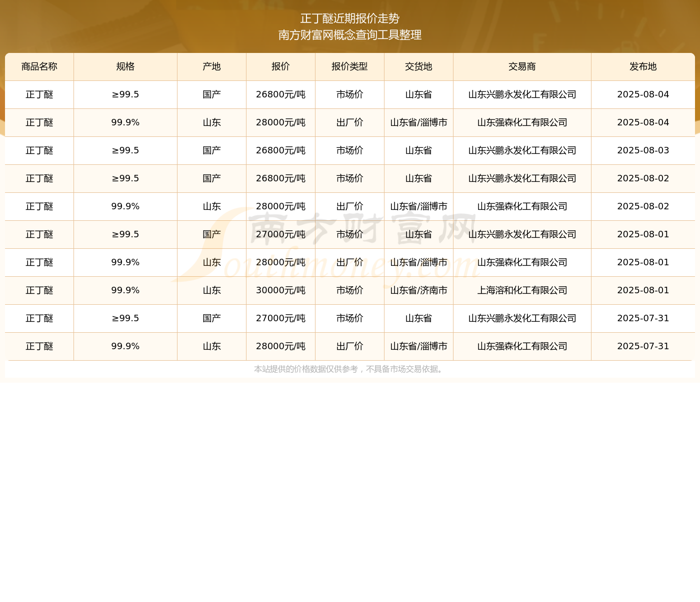
Task: Select the title 正丁醚近期报价走势
Action: [350, 18]
